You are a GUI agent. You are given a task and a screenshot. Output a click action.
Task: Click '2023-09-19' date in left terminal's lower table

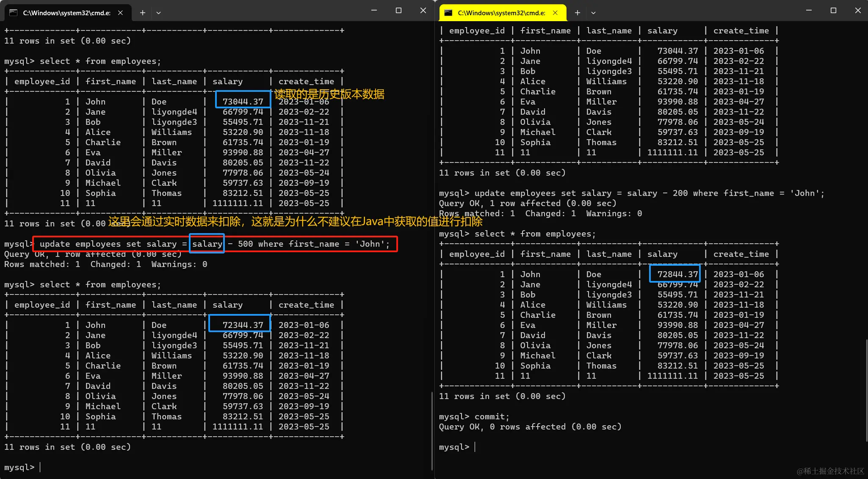coord(304,406)
